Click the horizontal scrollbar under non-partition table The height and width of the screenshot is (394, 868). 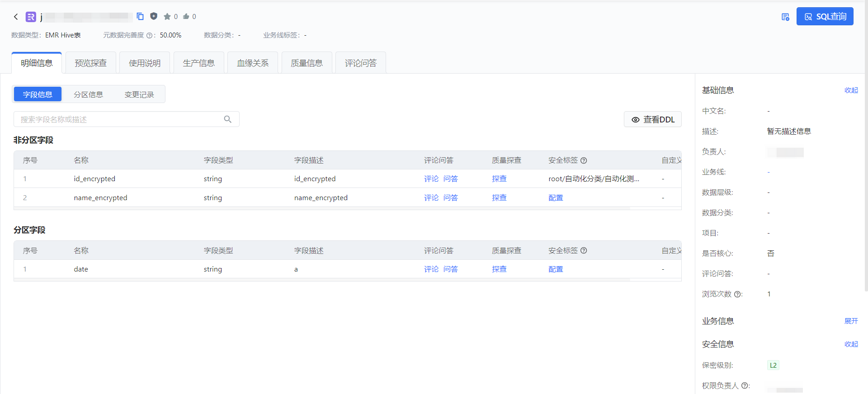coord(322,209)
